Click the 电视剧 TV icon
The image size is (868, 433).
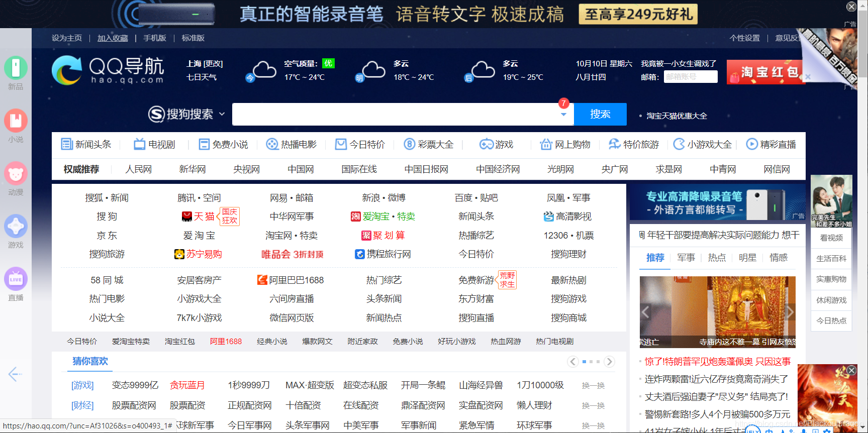(x=139, y=144)
